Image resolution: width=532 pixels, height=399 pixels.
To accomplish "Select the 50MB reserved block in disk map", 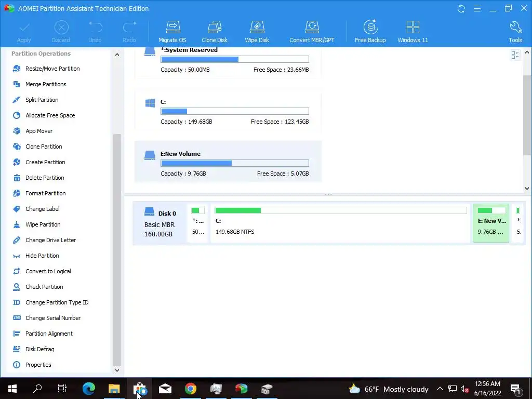I will click(x=198, y=223).
